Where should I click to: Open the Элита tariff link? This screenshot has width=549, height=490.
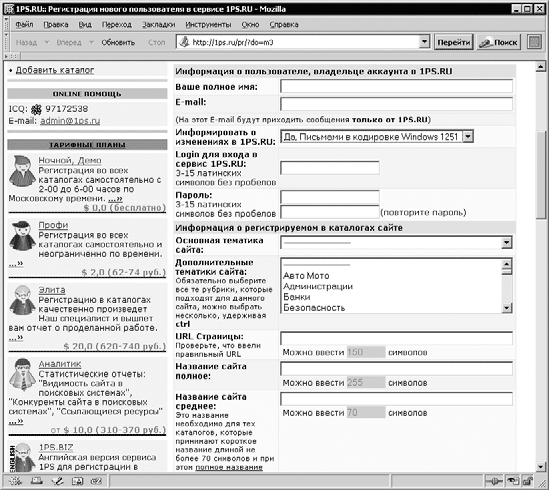(52, 290)
